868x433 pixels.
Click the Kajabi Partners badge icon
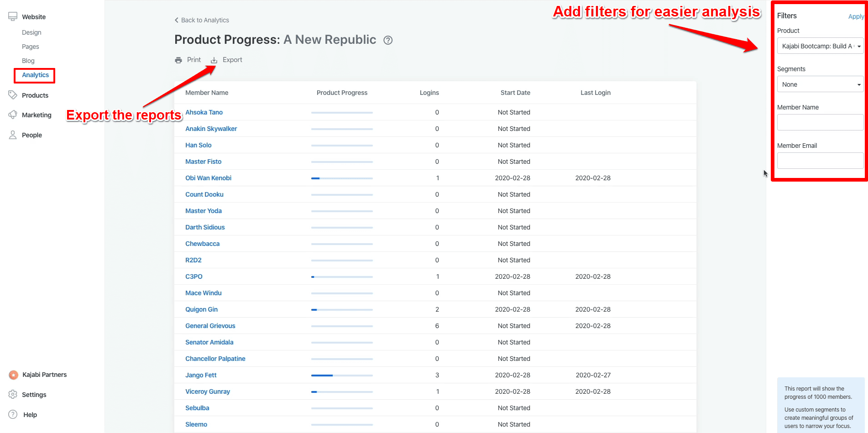13,375
